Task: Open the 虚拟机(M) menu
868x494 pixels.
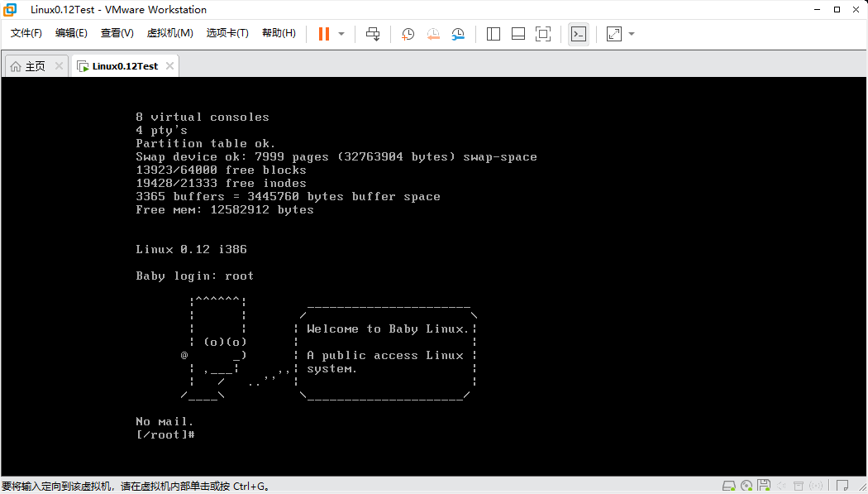Action: click(169, 33)
